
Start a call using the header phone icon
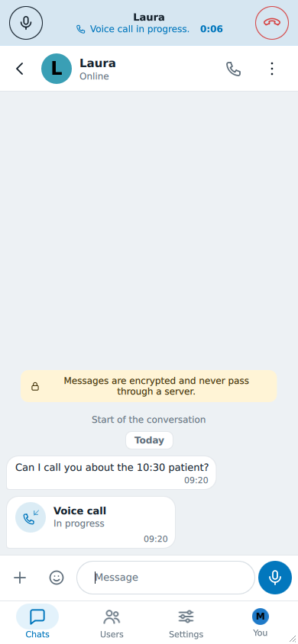tap(234, 69)
